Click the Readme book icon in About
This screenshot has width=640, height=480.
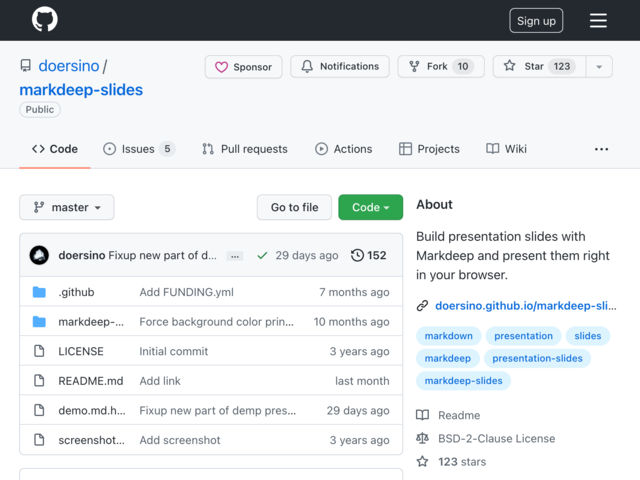pyautogui.click(x=422, y=416)
